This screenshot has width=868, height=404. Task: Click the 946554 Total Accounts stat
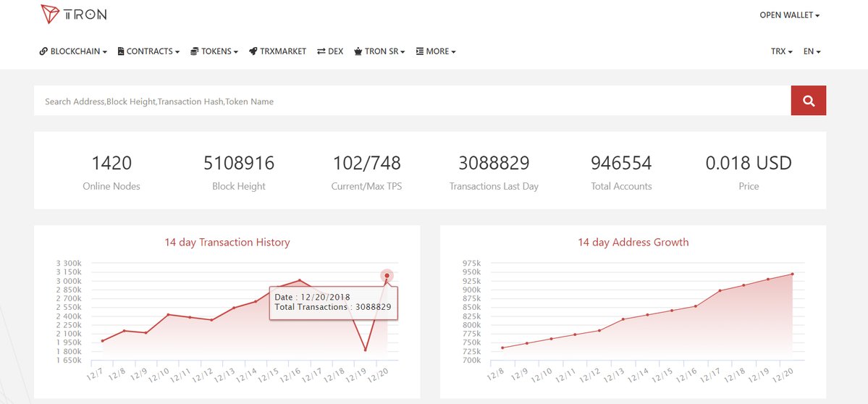621,172
